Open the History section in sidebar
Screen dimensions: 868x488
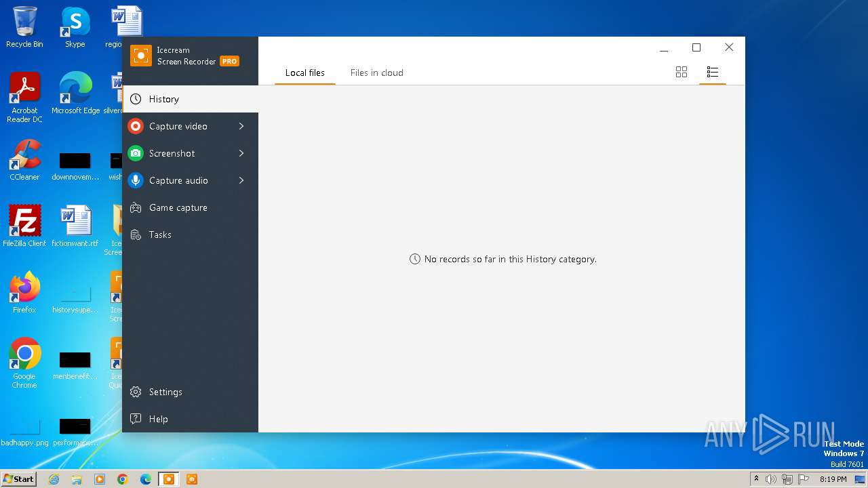[x=190, y=99]
